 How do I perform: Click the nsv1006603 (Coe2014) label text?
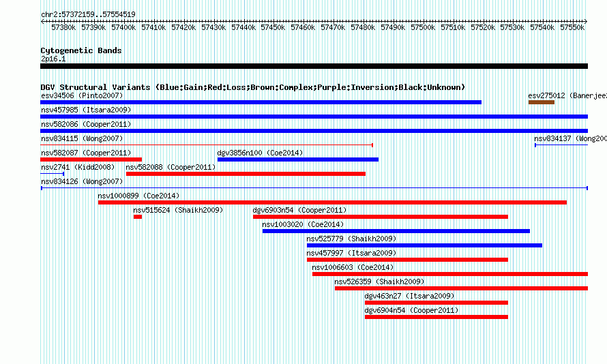[353, 267]
